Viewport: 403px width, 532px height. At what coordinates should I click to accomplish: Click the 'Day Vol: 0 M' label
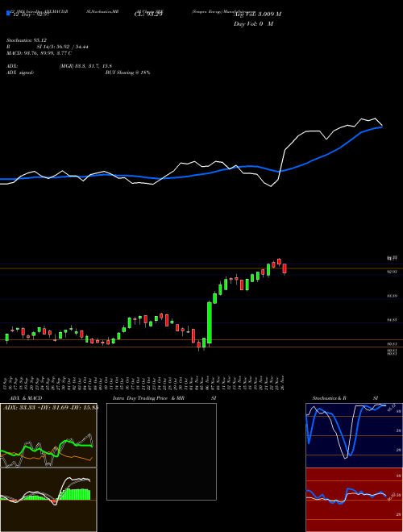tap(253, 23)
